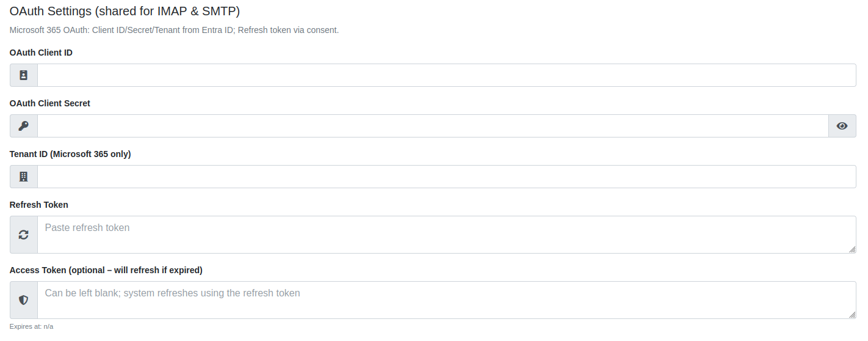Click the Access Token (optional) label
Screen dimensions: 868x341
click(106, 270)
